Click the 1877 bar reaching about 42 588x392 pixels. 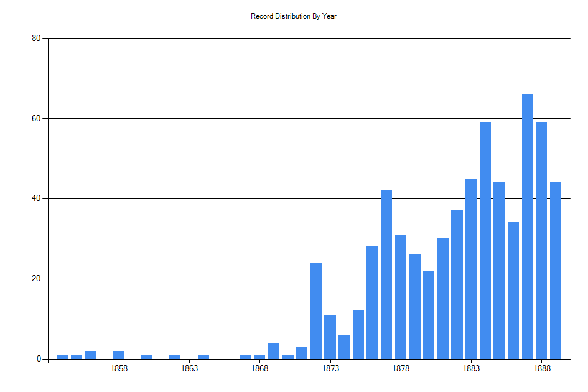point(386,274)
